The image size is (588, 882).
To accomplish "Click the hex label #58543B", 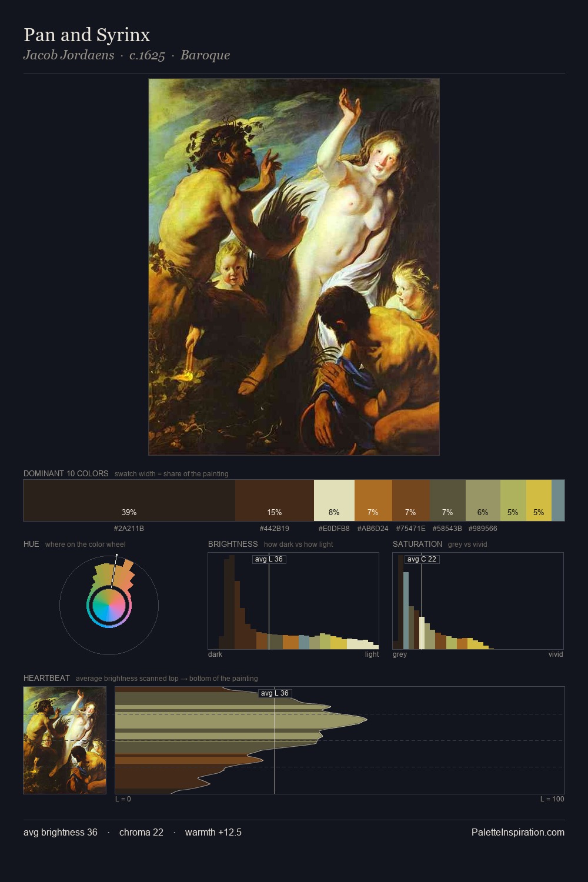I will coord(447,529).
